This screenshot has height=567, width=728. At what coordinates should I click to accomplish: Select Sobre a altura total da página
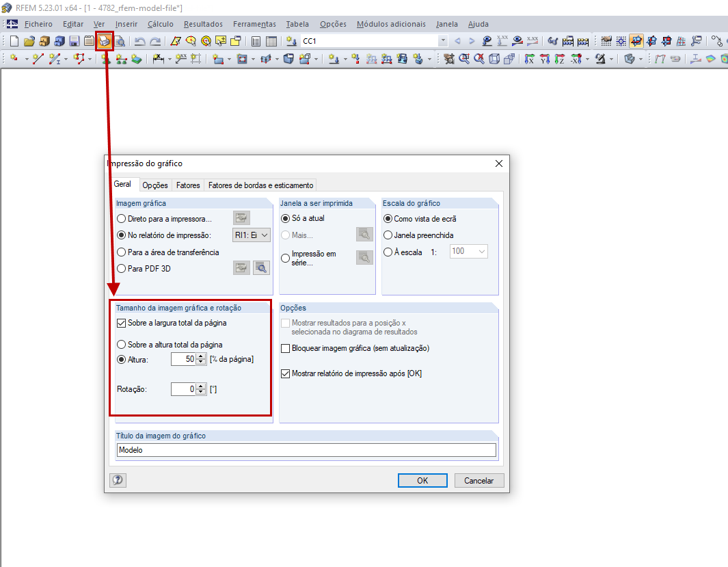tap(121, 345)
